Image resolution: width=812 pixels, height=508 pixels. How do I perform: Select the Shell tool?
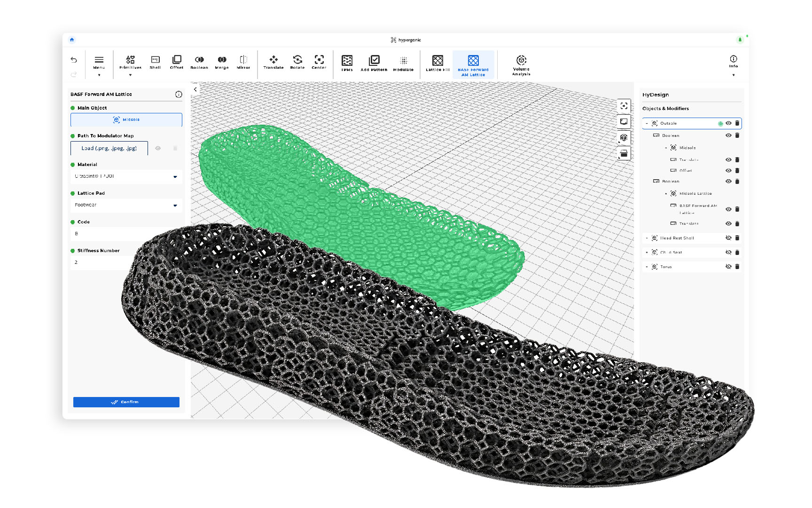coord(155,62)
